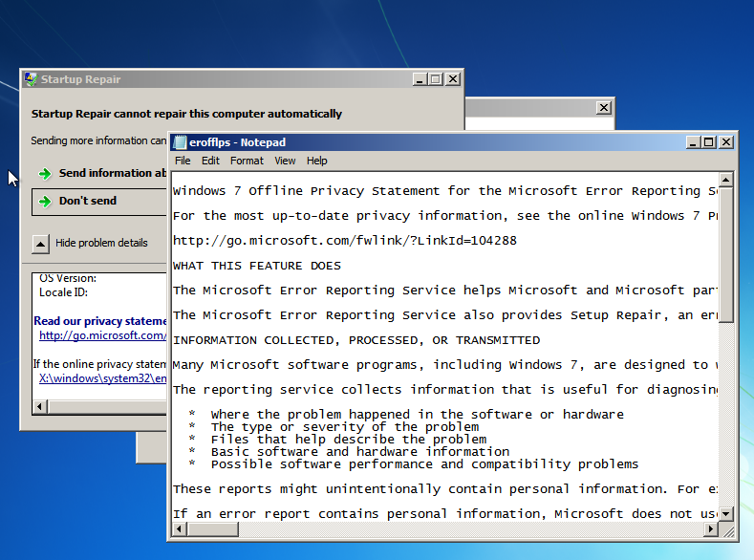Image resolution: width=754 pixels, height=560 pixels.
Task: Click the 'Many Microsoft software programs' line
Action: (x=444, y=365)
